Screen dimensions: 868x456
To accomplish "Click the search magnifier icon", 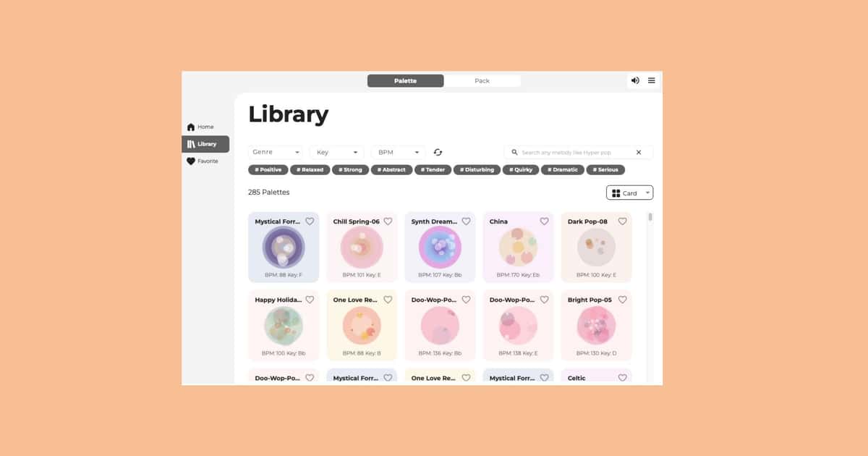I will click(x=514, y=153).
